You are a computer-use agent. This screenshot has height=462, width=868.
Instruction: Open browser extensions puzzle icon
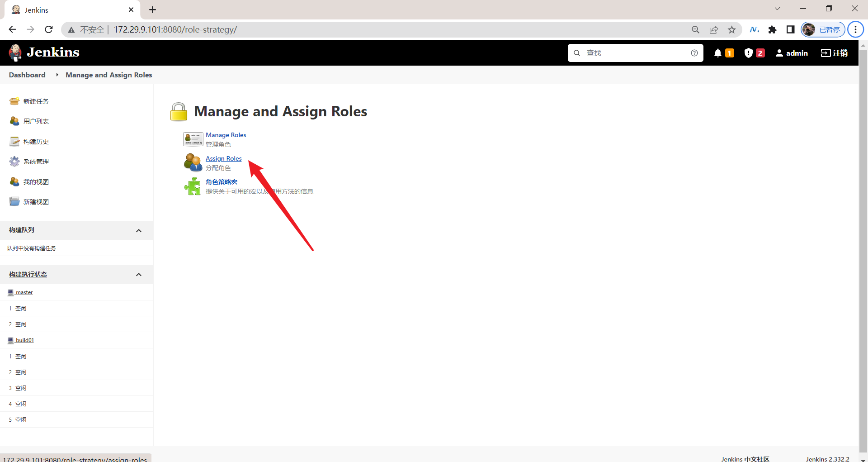click(x=772, y=30)
